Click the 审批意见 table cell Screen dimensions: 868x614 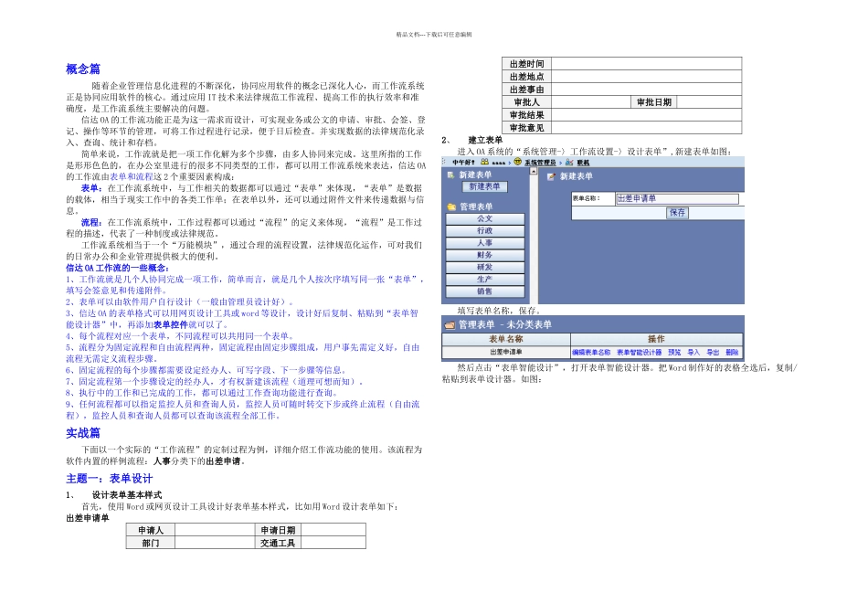coord(526,128)
